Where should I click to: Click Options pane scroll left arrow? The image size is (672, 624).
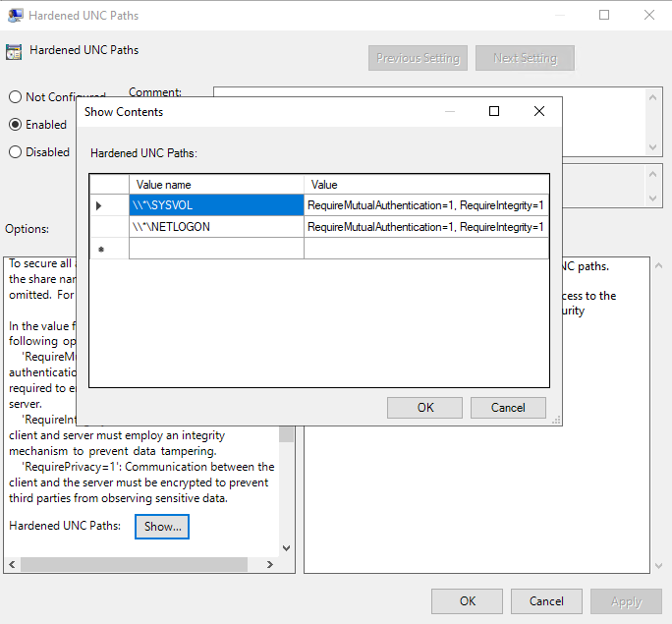(12, 564)
